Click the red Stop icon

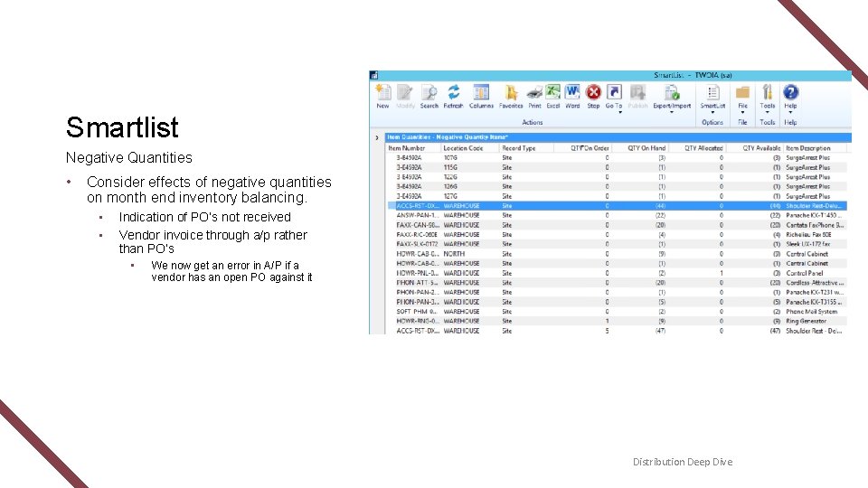click(593, 92)
